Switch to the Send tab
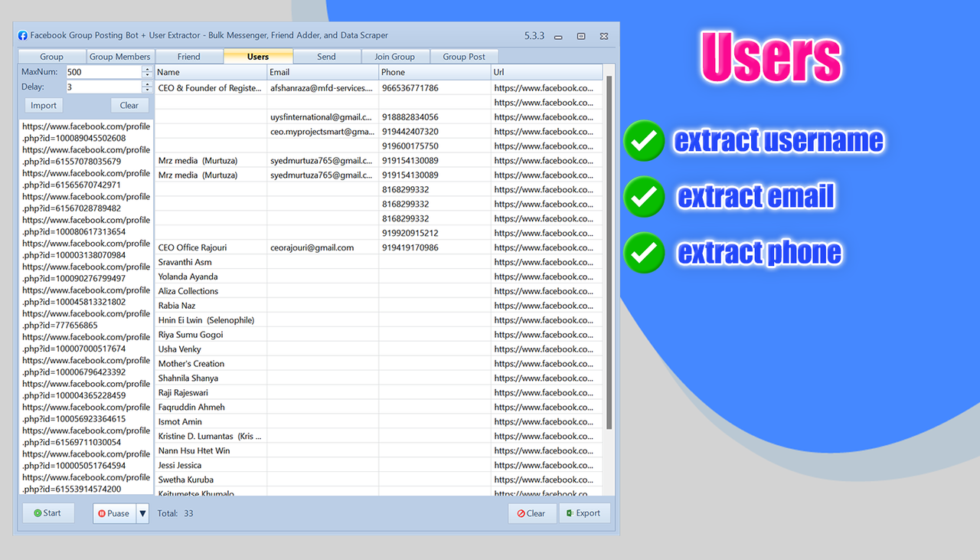Viewport: 980px width, 560px height. pyautogui.click(x=326, y=57)
